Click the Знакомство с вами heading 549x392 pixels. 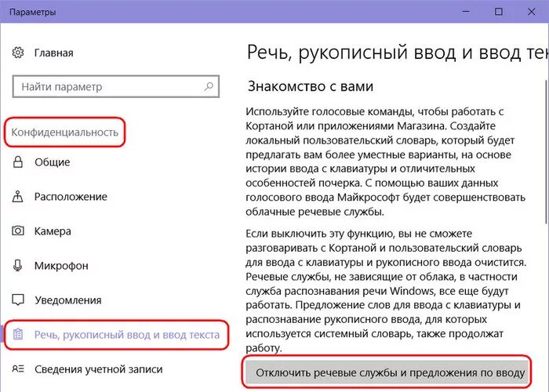(x=311, y=86)
